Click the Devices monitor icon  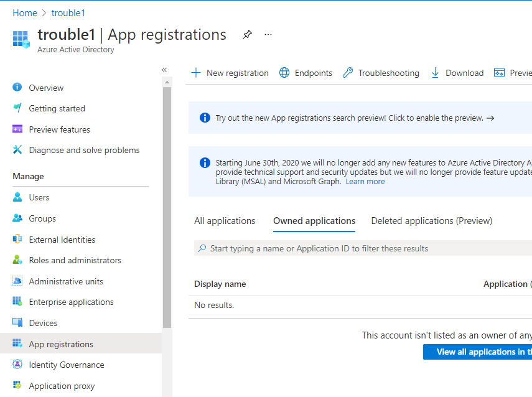click(17, 322)
